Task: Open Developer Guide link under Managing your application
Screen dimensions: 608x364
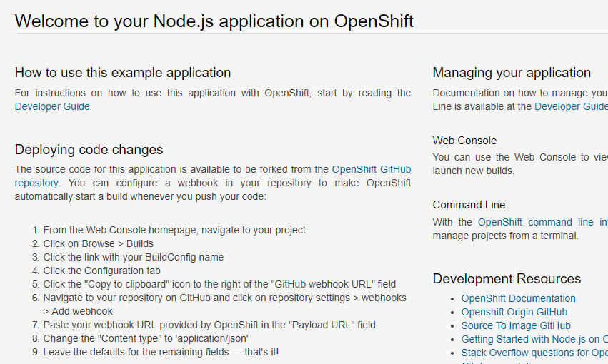Action: click(x=570, y=106)
